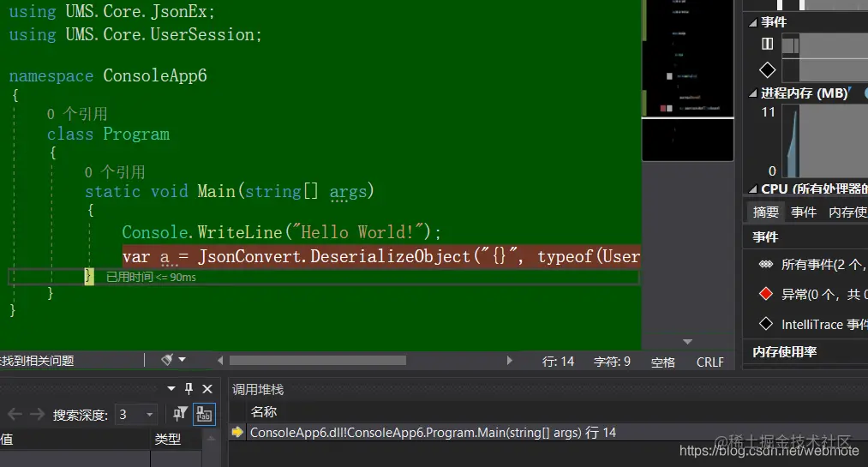This screenshot has width=868, height=467.
Task: Click the break events pause icon track
Action: coord(767,44)
